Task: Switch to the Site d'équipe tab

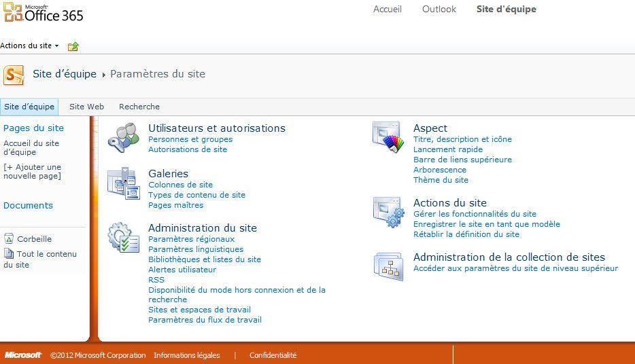Action: click(x=29, y=107)
